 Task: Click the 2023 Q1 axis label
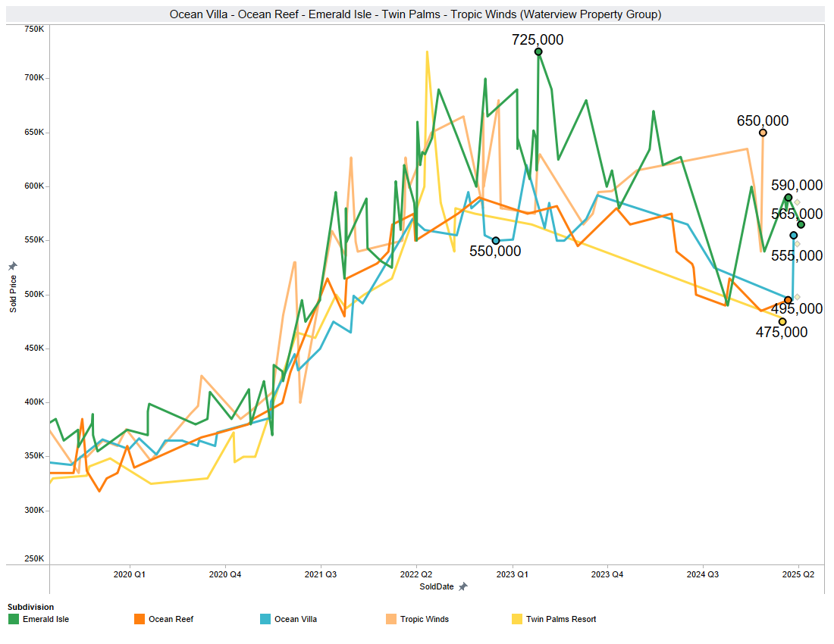513,574
